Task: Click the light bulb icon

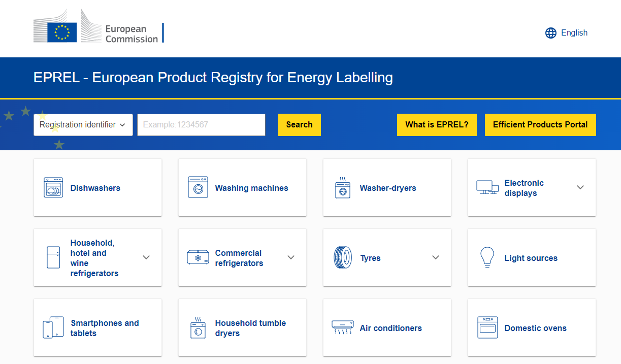Action: 487,257
